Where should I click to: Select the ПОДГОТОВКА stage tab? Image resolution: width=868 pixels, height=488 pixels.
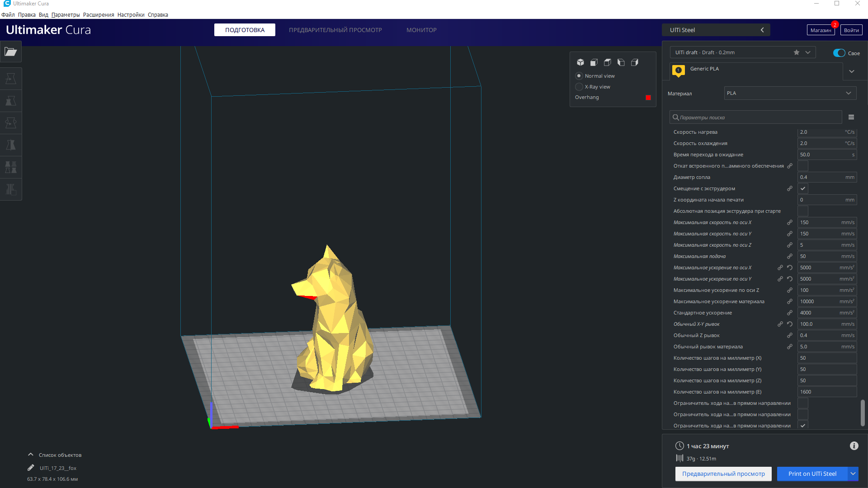point(245,30)
